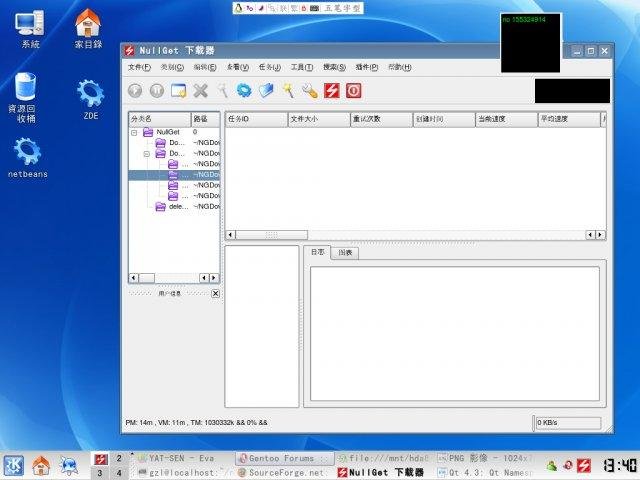Open the 家目錄 home folder desktop icon
The height and width of the screenshot is (480, 640).
88,29
